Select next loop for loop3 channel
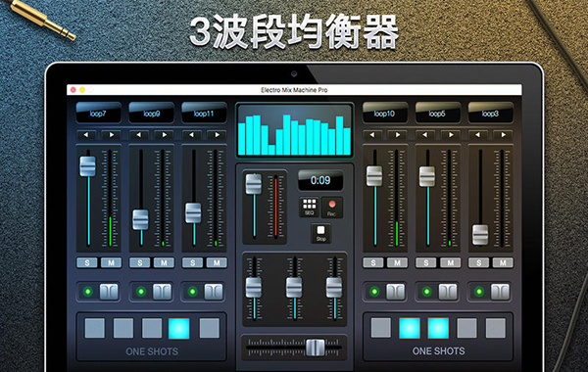Viewport: 588px width, 372px height. point(504,135)
